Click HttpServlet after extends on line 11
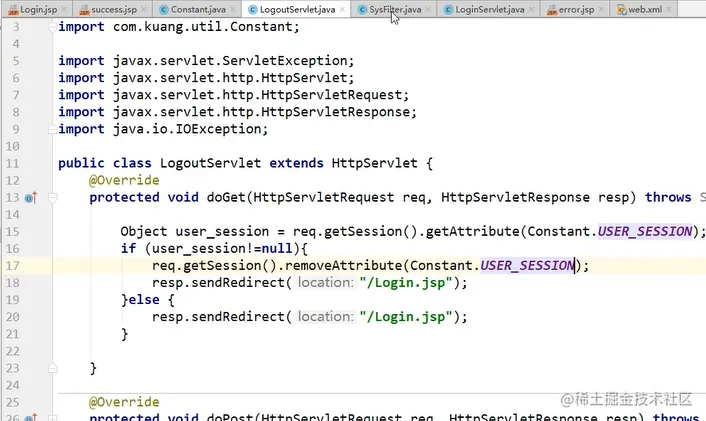Viewport: 706px width, 421px height. coord(375,163)
